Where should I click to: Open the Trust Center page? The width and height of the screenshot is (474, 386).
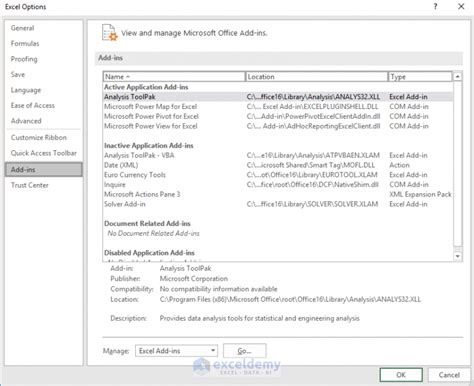click(x=30, y=185)
